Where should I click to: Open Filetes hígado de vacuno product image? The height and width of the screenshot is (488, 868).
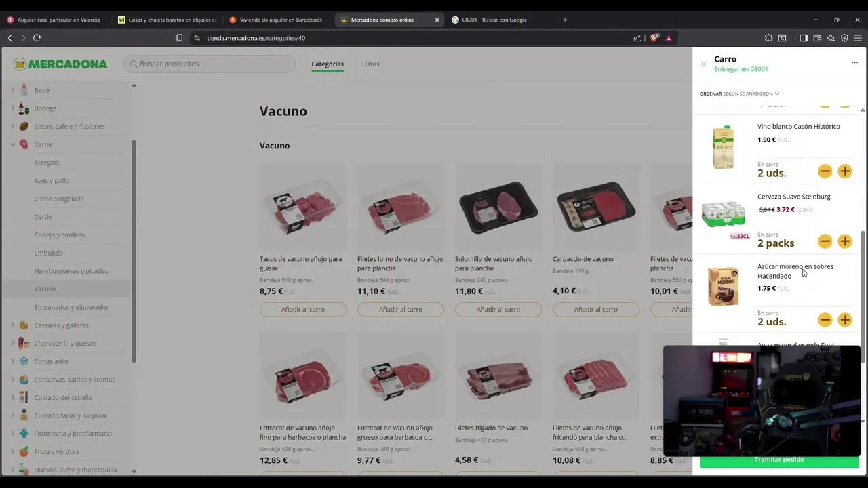coord(498,377)
